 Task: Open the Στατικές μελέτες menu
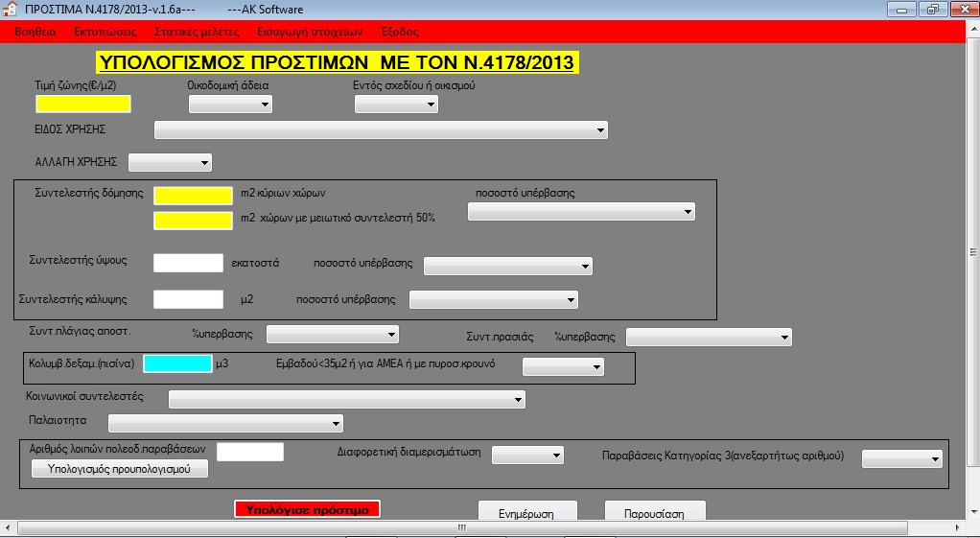(197, 32)
